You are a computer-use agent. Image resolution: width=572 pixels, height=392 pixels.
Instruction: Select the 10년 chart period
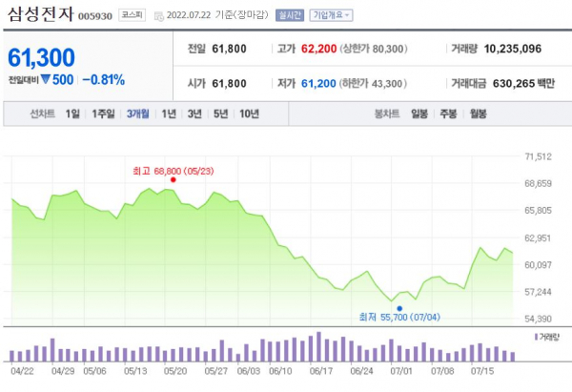(x=249, y=113)
